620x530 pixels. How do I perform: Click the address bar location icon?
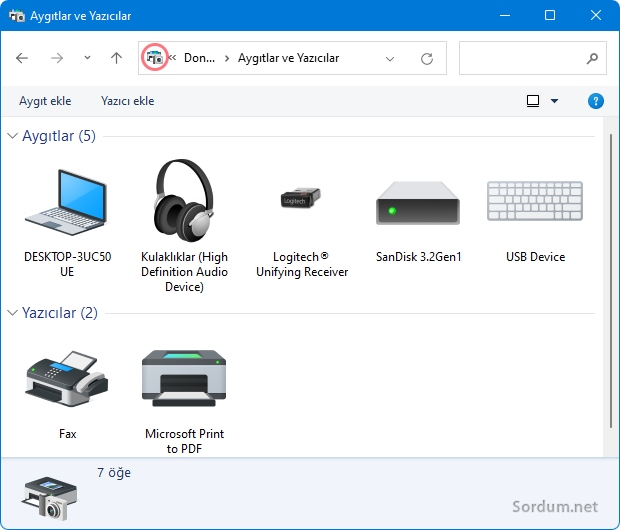point(154,58)
